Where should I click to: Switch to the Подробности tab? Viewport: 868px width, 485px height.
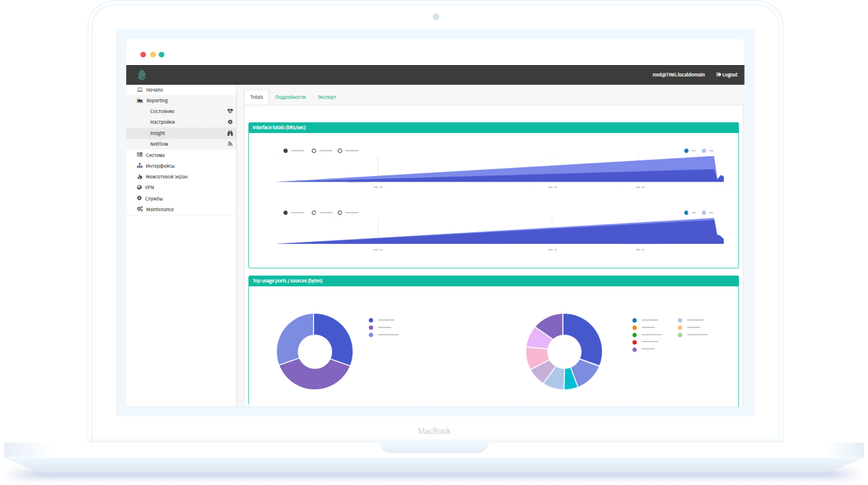tap(290, 97)
